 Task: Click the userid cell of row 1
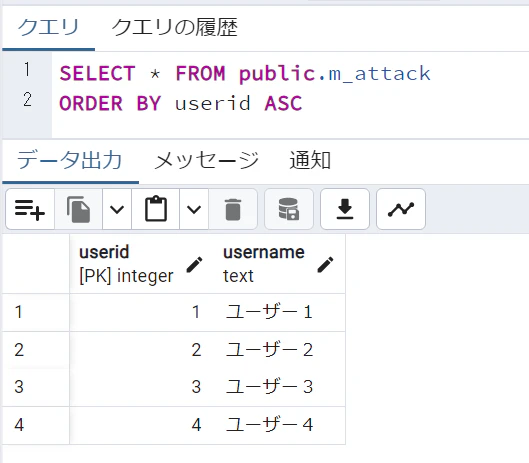point(142,312)
